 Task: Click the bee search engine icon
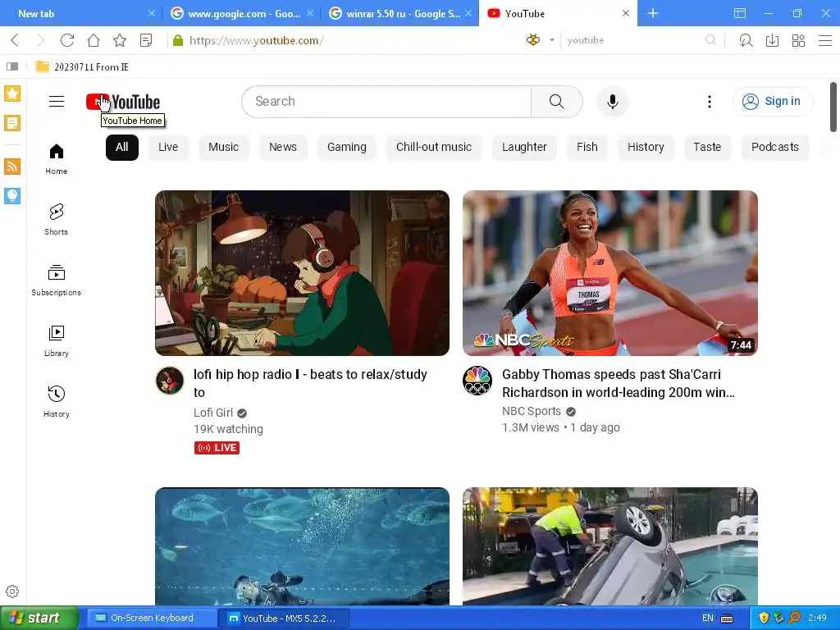533,39
